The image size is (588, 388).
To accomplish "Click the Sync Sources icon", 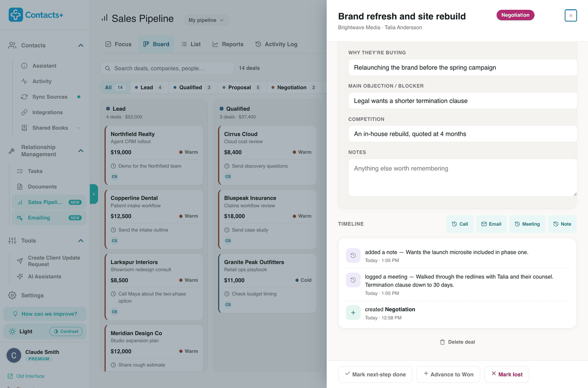I will [24, 97].
